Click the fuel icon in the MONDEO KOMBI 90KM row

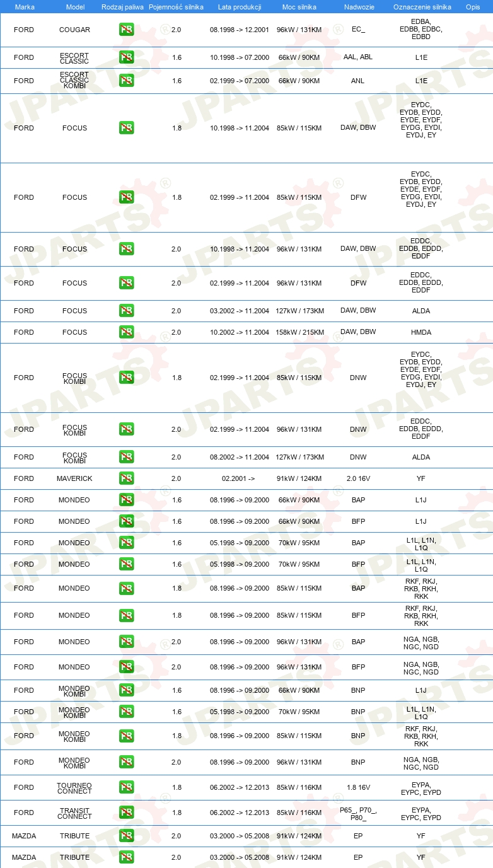[127, 690]
